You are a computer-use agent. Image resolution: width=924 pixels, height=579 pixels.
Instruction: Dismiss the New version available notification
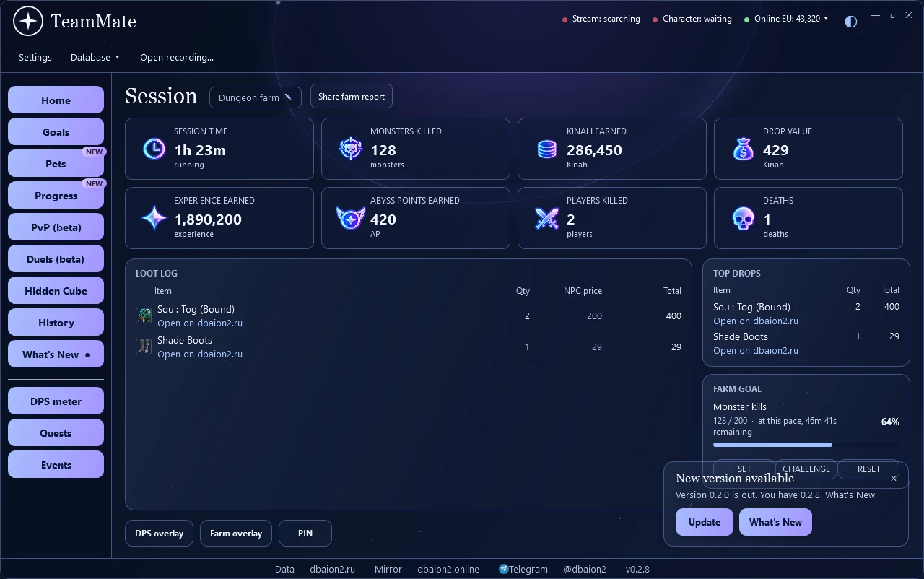coord(894,478)
